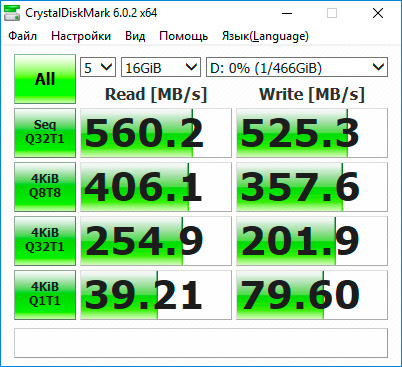Click the empty comment field at bottom
The width and height of the screenshot is (402, 367).
(x=201, y=343)
